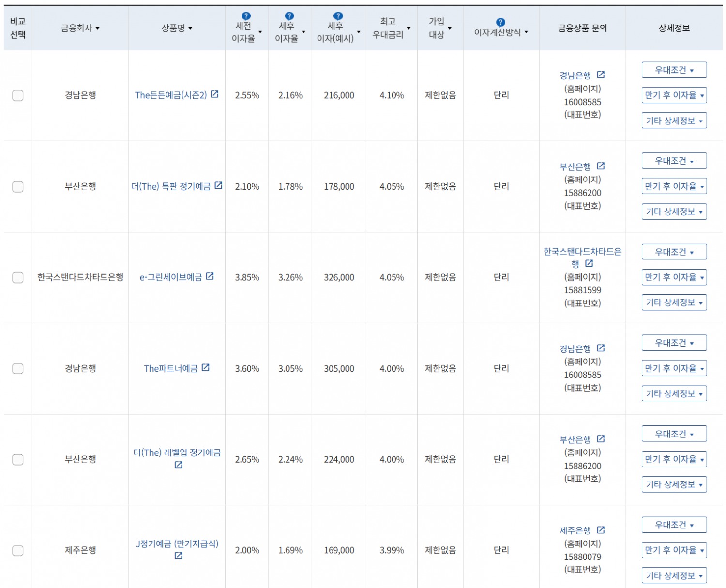Sort by 가입 대상 column header
The image size is (726, 588).
point(440,28)
